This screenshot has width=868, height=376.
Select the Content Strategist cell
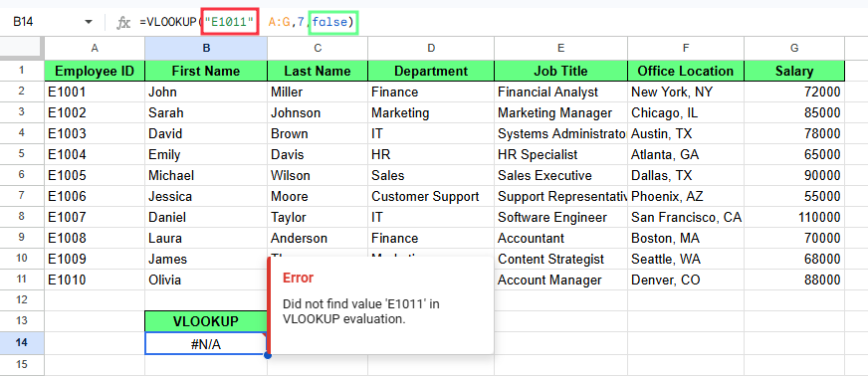coord(560,260)
